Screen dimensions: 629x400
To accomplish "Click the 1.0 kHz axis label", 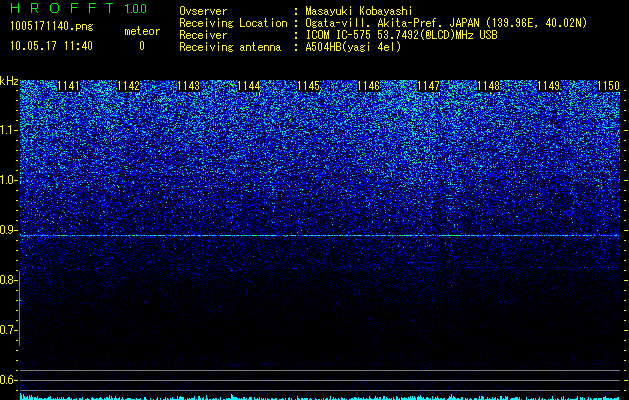I will (8, 180).
